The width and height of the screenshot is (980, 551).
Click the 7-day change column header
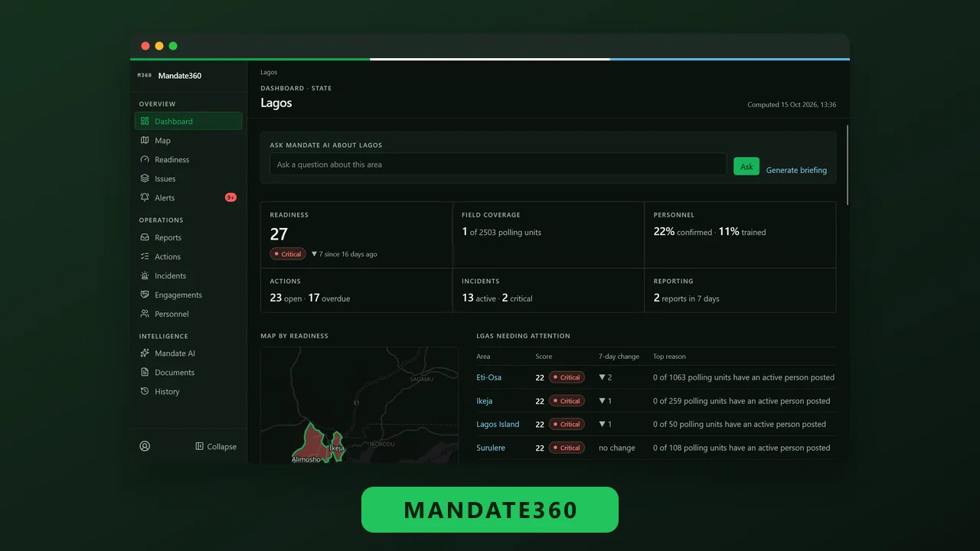pyautogui.click(x=619, y=357)
